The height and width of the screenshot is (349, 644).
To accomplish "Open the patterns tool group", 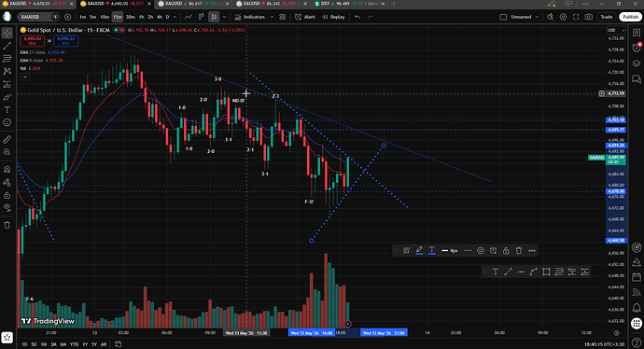I will tap(7, 71).
